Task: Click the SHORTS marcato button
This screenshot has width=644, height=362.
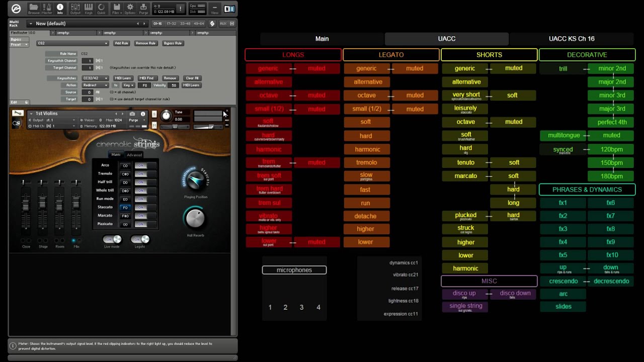Action: (x=466, y=176)
